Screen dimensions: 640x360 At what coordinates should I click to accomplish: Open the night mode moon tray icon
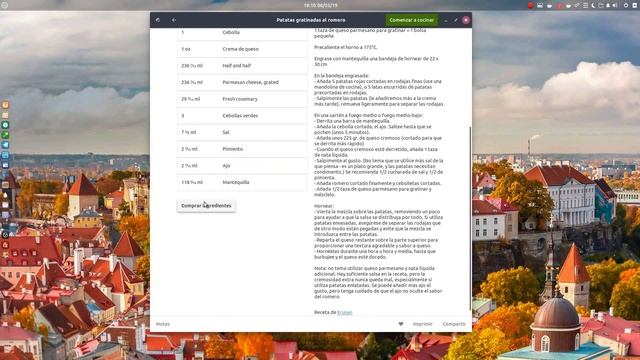(x=593, y=5)
